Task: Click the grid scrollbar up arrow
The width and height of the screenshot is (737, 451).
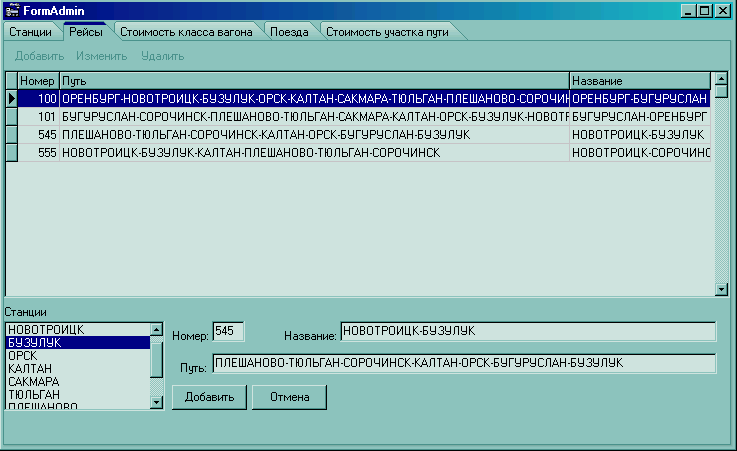Action: pyautogui.click(x=721, y=78)
